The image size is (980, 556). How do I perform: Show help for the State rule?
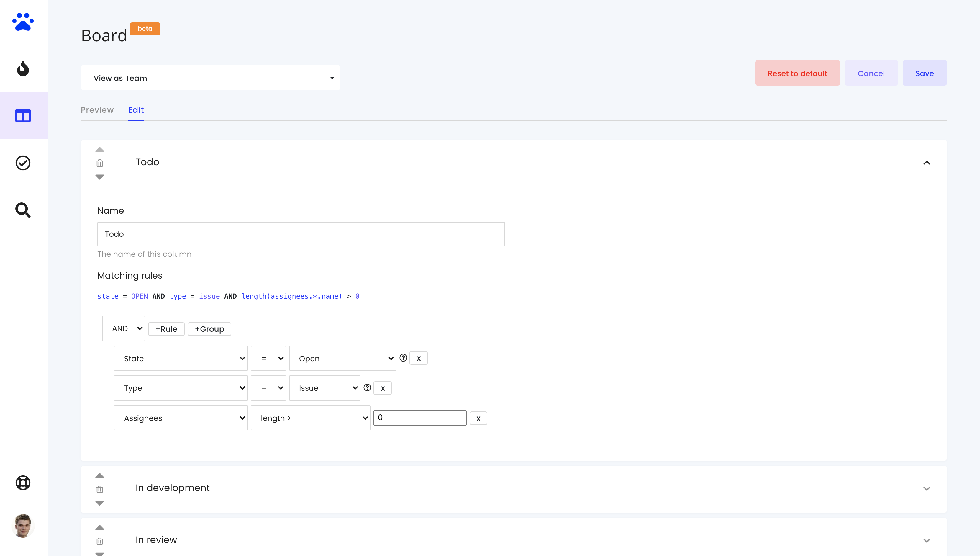403,358
